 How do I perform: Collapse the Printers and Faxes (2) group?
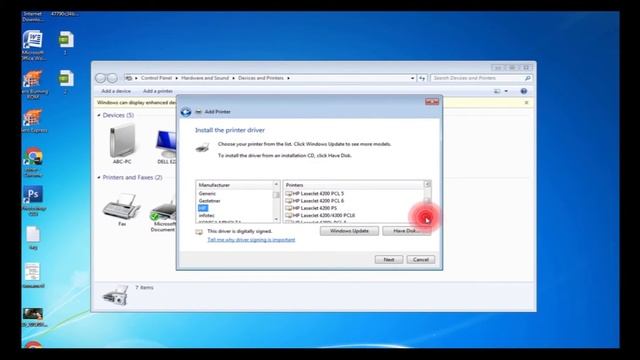coord(99,178)
